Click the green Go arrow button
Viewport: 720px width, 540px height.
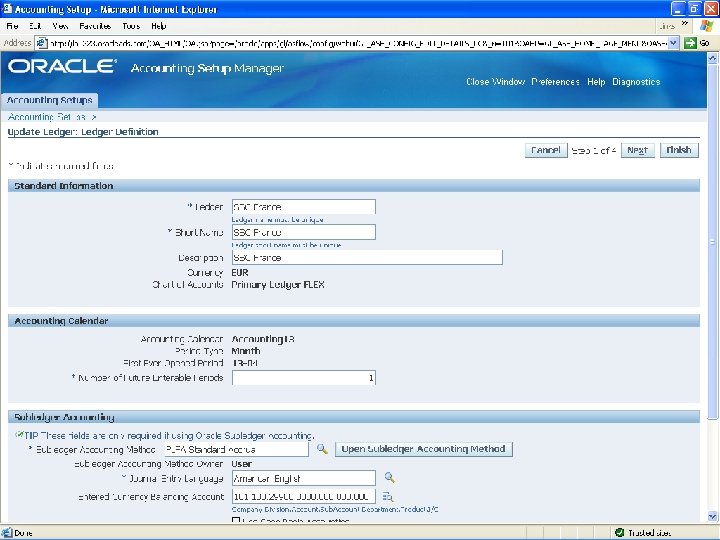pos(690,43)
